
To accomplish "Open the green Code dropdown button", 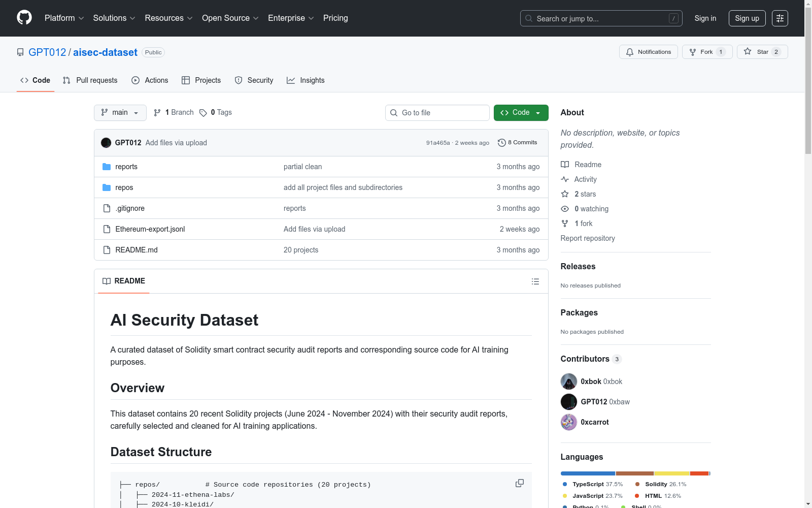I will coord(521,113).
